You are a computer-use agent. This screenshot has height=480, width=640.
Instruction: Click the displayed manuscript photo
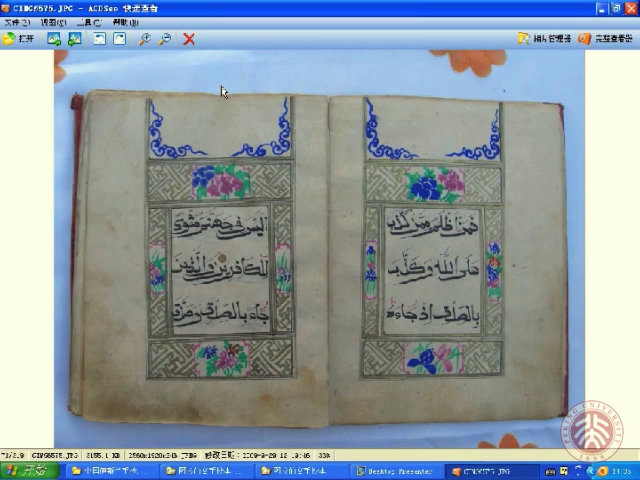320,250
